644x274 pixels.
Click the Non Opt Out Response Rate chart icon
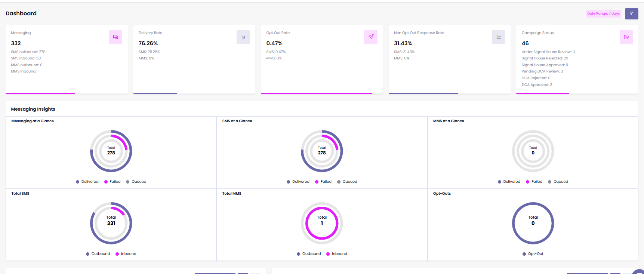(x=499, y=37)
